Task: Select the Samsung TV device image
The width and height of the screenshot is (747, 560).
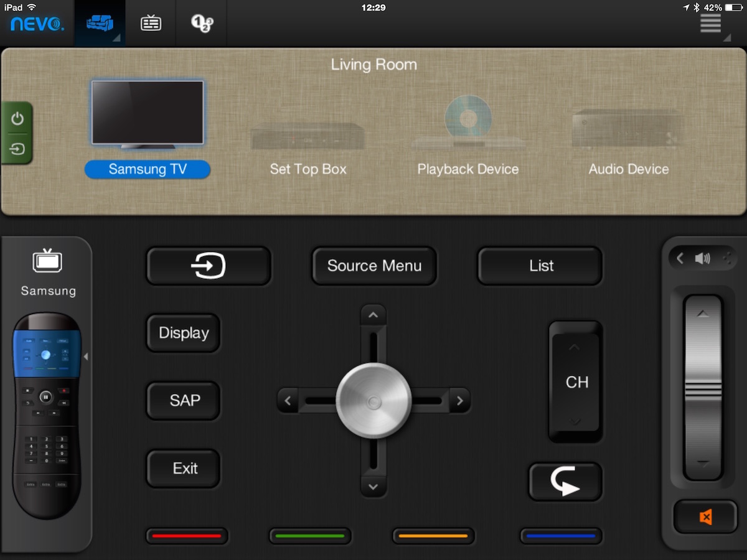Action: (x=148, y=114)
